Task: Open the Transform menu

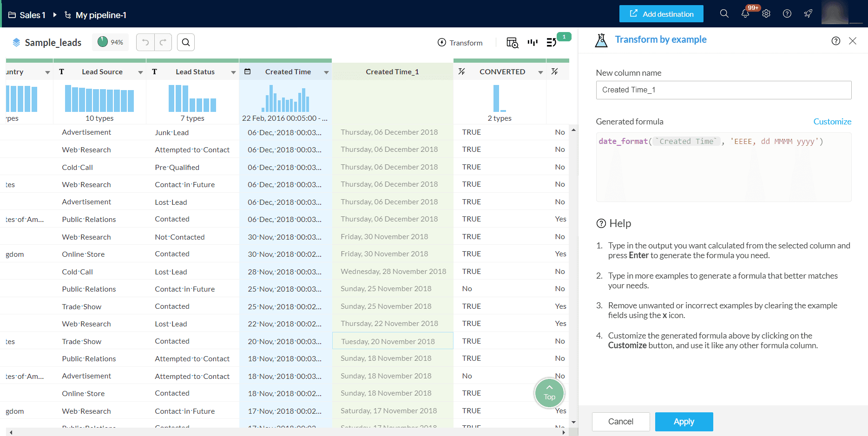Action: coord(460,43)
